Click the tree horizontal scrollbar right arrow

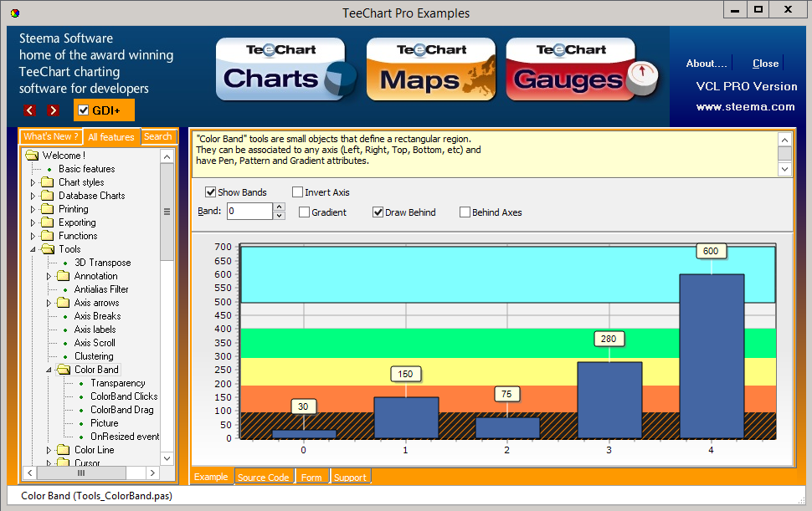[152, 473]
